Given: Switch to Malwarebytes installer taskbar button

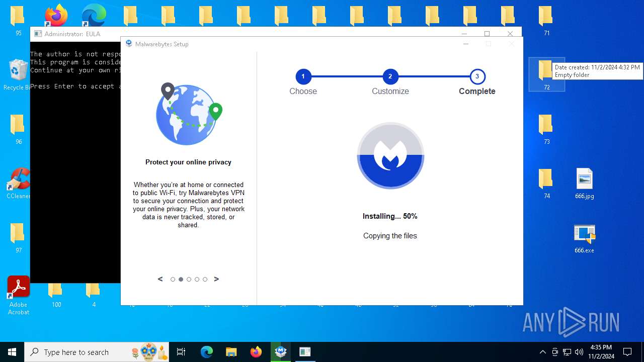Looking at the screenshot, I should [x=280, y=352].
